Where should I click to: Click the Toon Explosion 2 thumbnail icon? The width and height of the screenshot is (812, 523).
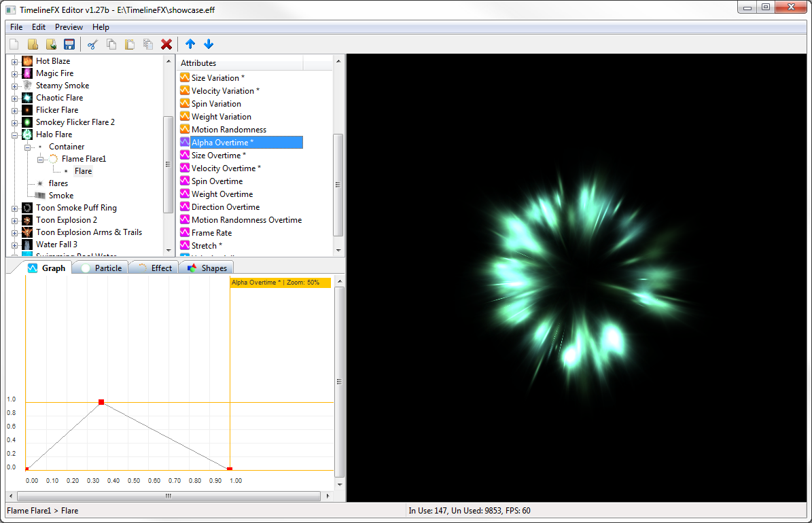[27, 220]
